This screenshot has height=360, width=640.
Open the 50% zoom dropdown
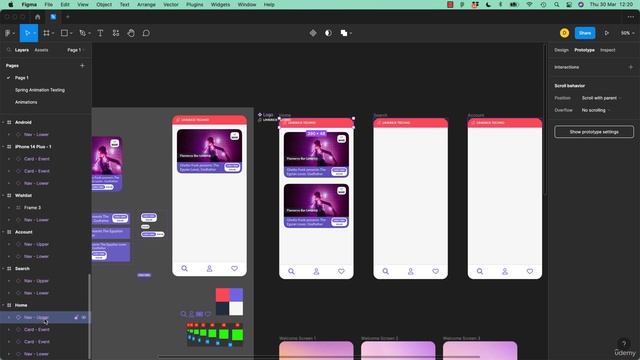tap(627, 33)
